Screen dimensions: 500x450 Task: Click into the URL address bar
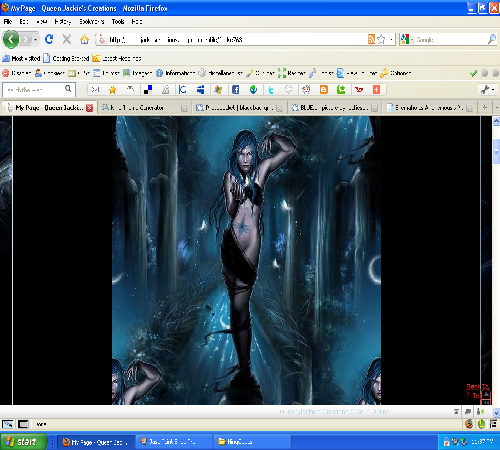233,40
